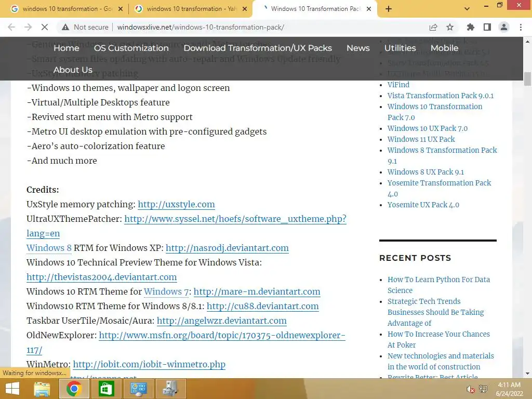Screen dimensions: 532x399
Task: Open the cu88.deviantart.com link
Action: (x=262, y=307)
